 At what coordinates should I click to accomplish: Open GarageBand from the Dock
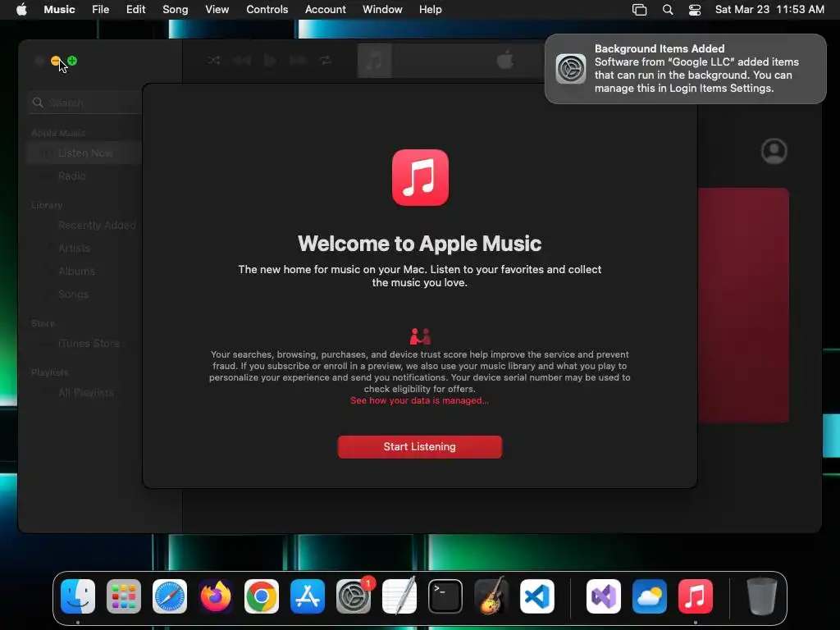coord(491,596)
